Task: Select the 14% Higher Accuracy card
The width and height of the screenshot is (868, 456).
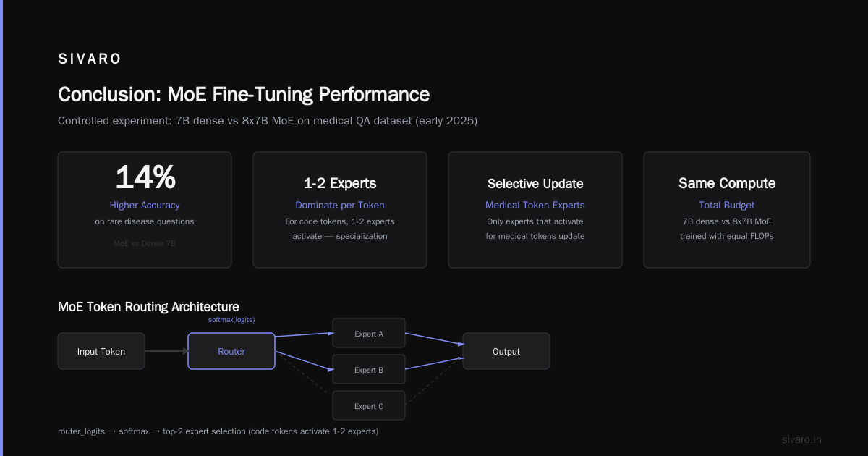Action: click(145, 210)
